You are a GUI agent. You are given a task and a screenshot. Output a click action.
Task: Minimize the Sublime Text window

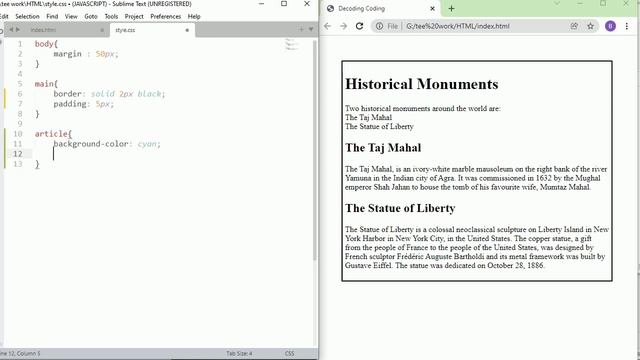[x=262, y=4]
